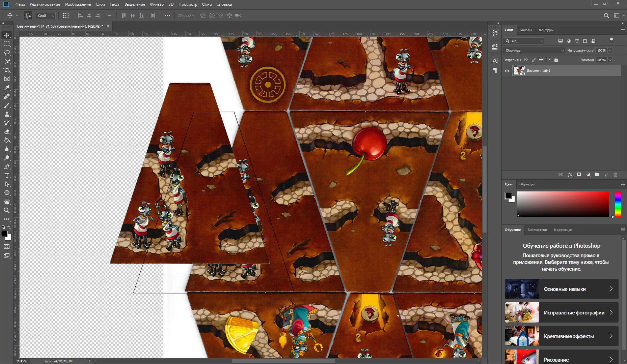Viewport: 627px width, 364px height.
Task: Open the Изображение menu
Action: [78, 4]
